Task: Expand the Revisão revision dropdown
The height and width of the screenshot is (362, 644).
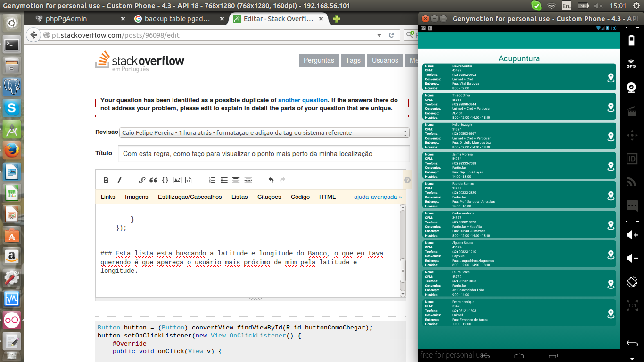Action: point(264,132)
